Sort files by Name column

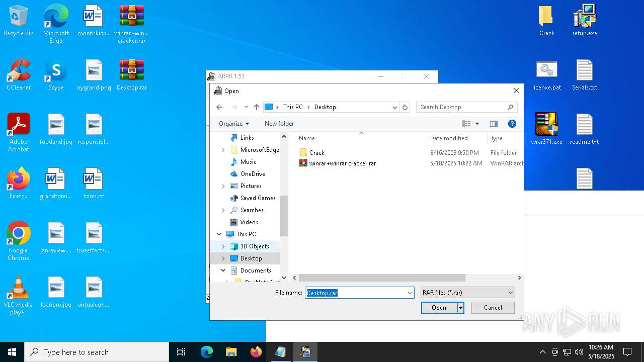point(307,138)
